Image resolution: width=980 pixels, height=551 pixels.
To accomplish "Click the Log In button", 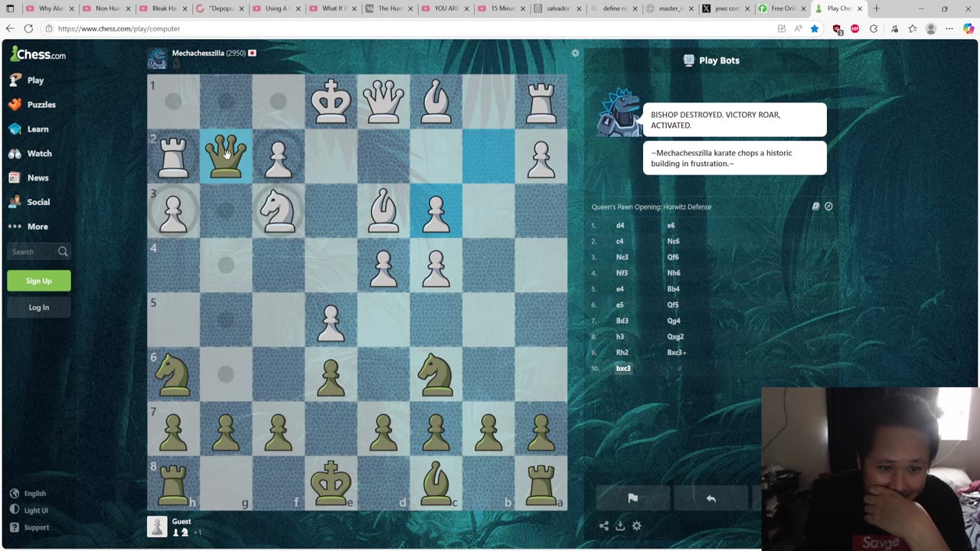I will click(x=39, y=308).
